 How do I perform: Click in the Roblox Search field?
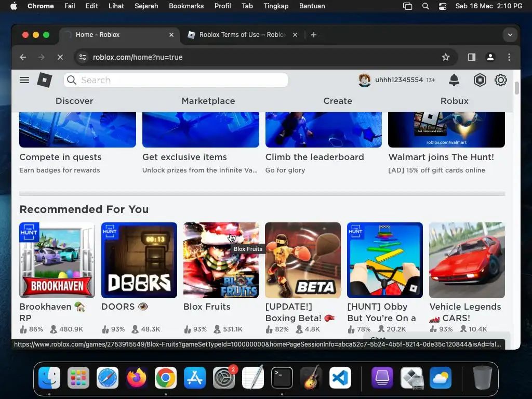point(176,80)
